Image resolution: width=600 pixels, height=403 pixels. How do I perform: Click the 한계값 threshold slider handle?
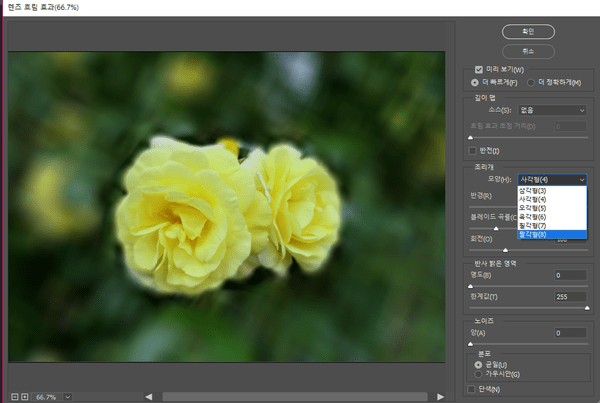(586, 307)
